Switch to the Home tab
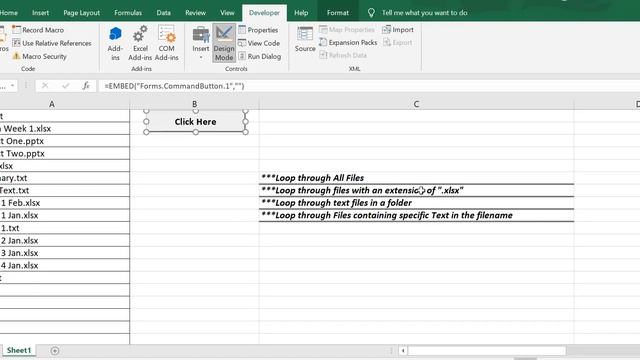Image resolution: width=640 pixels, height=360 pixels. click(x=9, y=13)
